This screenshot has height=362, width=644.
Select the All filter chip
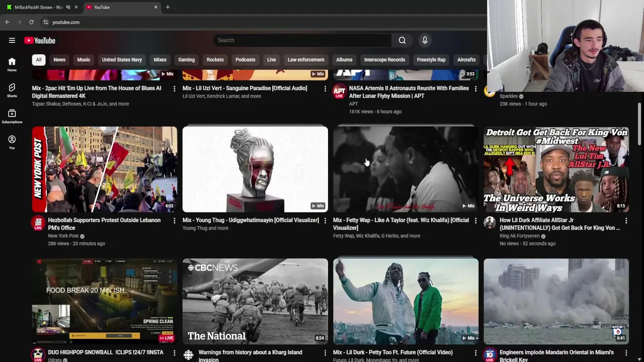(38, 60)
